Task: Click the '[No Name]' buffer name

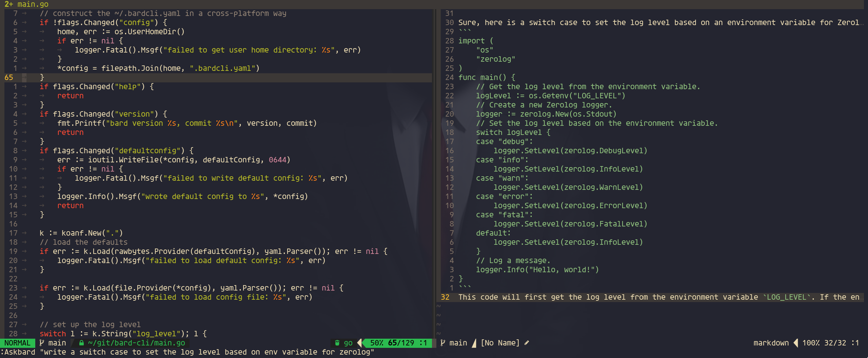Action: (500, 343)
